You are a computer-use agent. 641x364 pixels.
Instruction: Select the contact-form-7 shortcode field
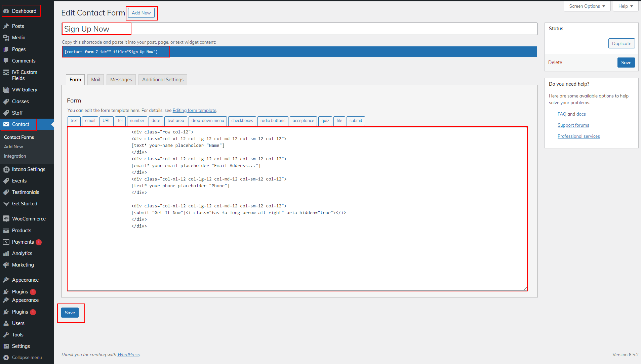click(299, 52)
